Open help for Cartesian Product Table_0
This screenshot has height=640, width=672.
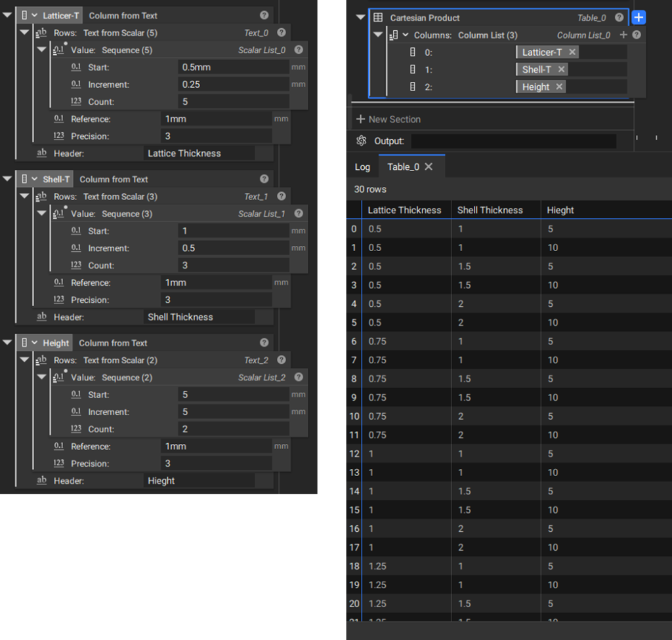point(619,18)
